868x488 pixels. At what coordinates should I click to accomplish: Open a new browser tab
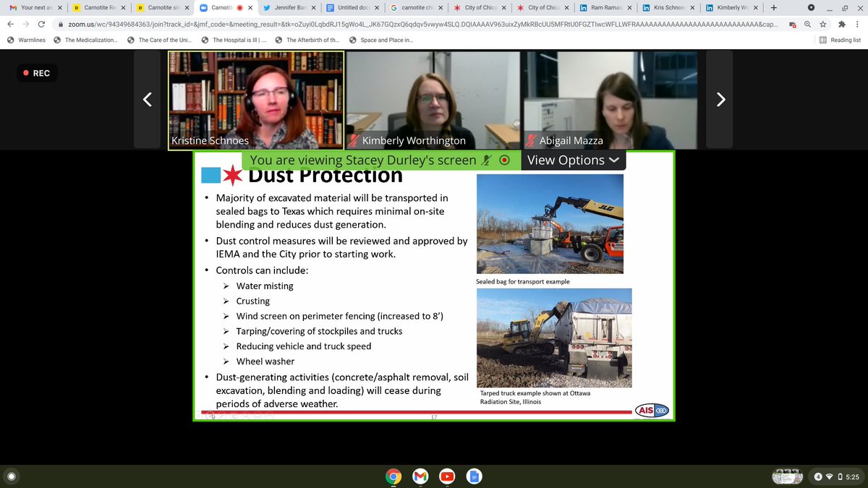coord(773,8)
